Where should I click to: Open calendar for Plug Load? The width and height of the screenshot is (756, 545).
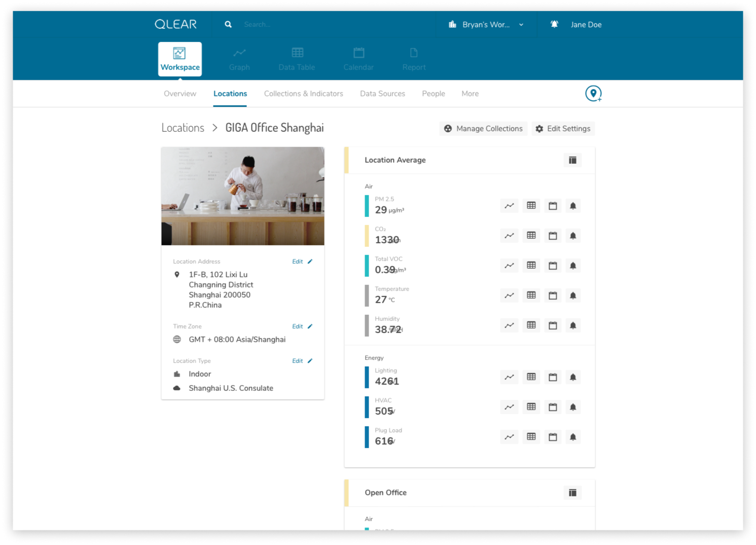click(553, 437)
